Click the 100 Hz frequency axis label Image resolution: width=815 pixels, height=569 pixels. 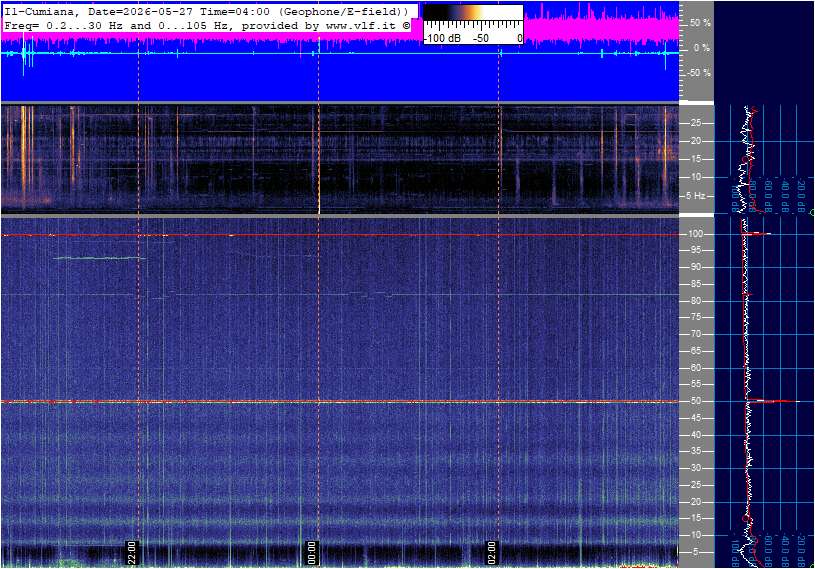[x=695, y=234]
